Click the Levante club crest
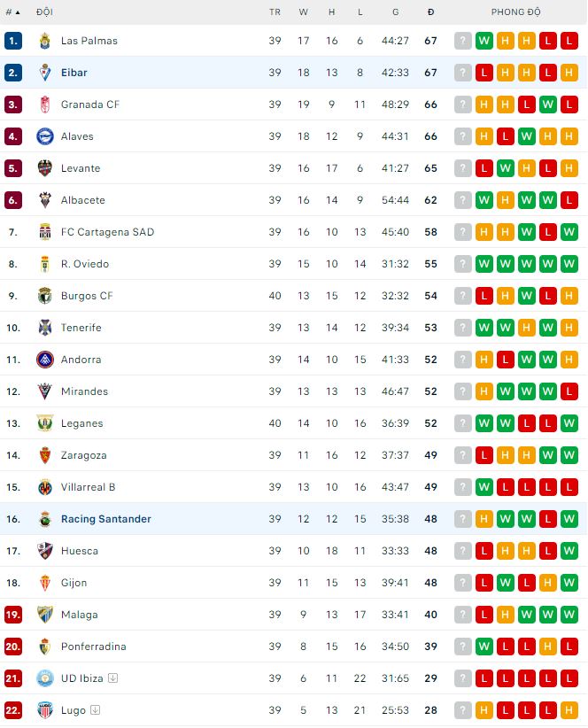 [44, 168]
